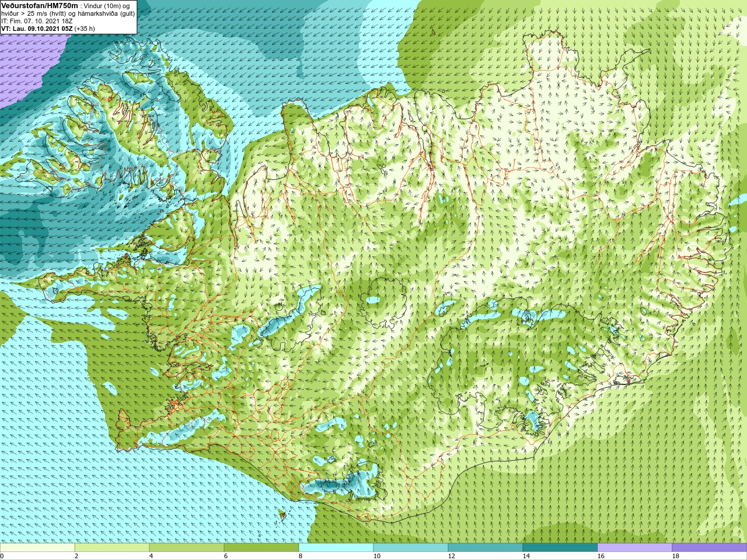Pick the 4–6 m/s green swatch

187,548
